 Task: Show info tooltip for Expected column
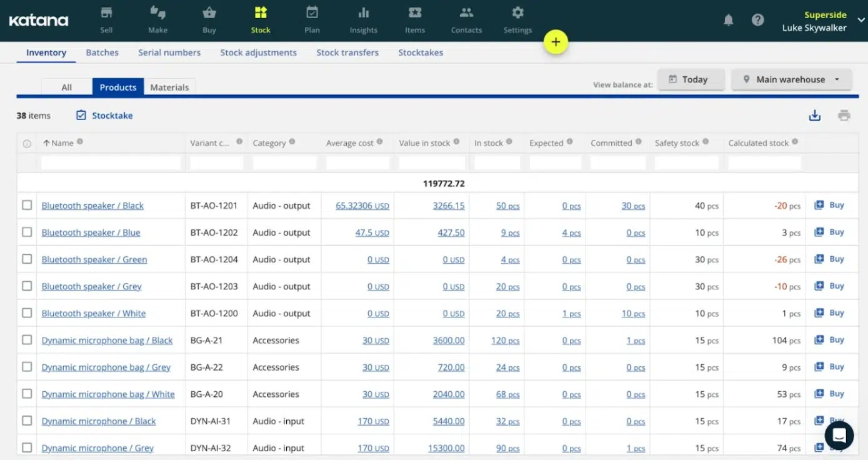(570, 142)
